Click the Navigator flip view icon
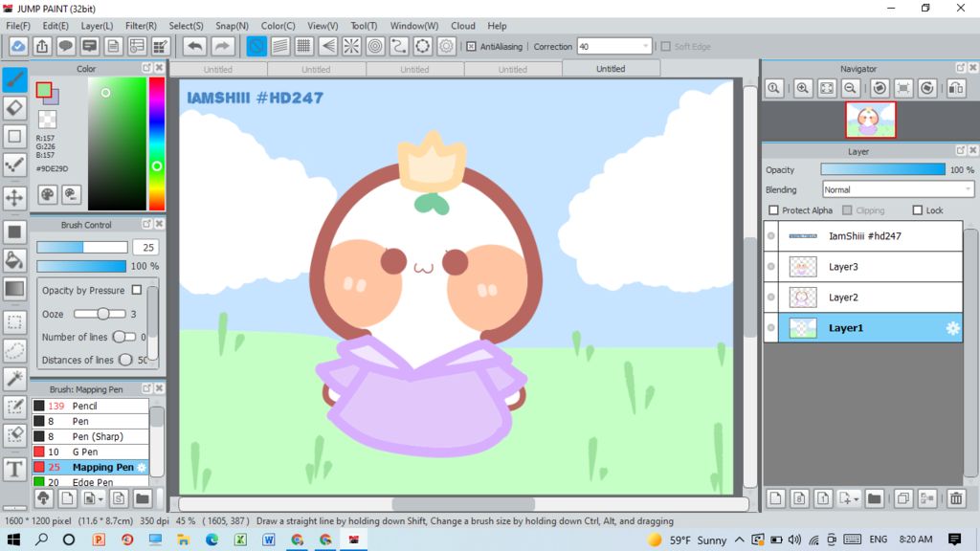Viewport: 980px width, 551px height. (x=956, y=88)
